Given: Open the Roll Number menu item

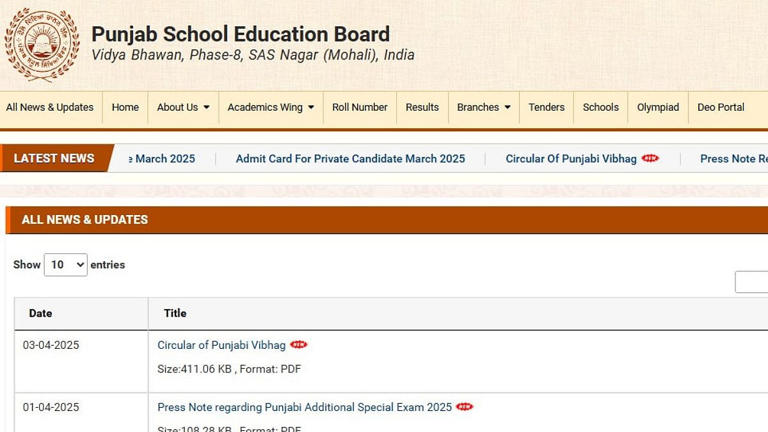Looking at the screenshot, I should pos(359,107).
